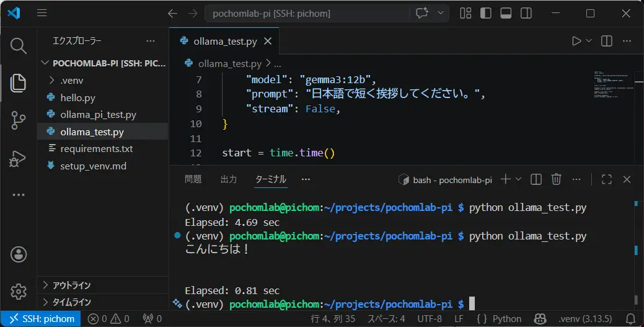
Task: Open the Search view in activity bar
Action: (19, 45)
